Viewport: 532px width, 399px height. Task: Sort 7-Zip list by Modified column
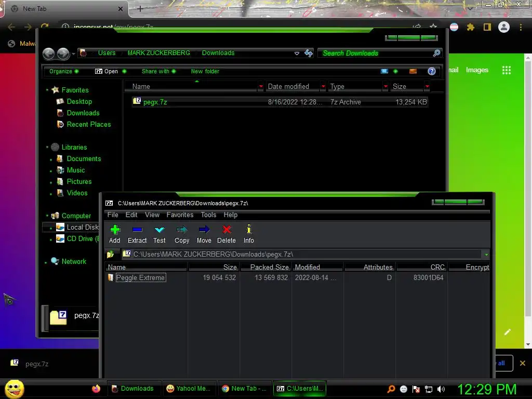pos(317,267)
